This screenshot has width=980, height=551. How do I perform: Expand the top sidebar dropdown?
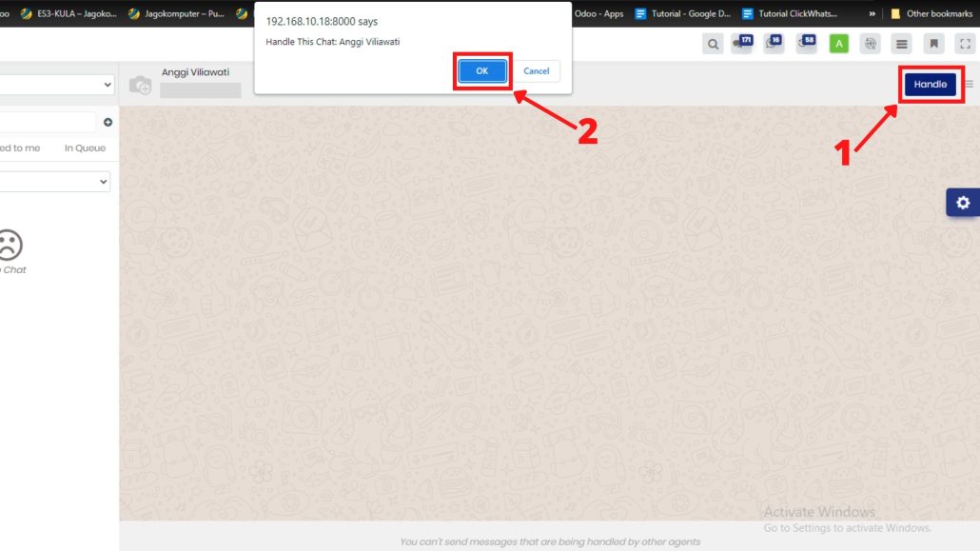[x=55, y=85]
